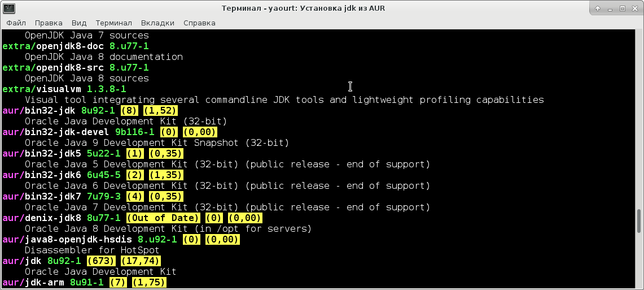Screen dimensions: 644x290
Task: Open the Терминал menu
Action: (114, 23)
